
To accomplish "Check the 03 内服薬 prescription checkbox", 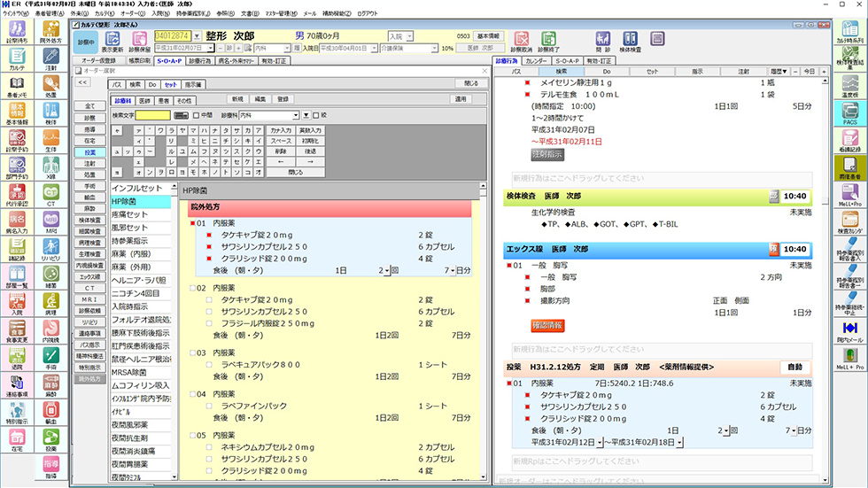I will (x=193, y=353).
